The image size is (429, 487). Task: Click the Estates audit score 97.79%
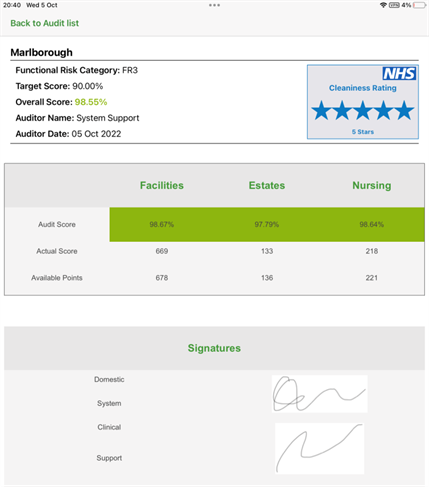(267, 224)
